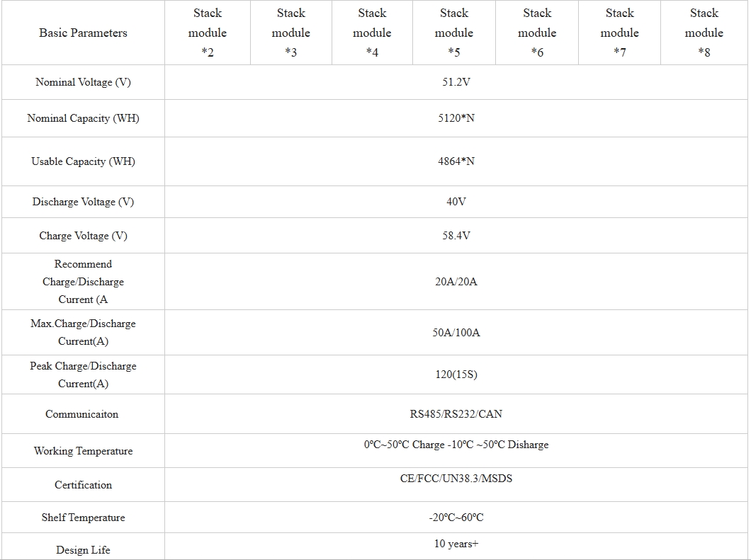Select the 5120*N capacity value
Viewport: 751px width, 560px height.
(456, 118)
